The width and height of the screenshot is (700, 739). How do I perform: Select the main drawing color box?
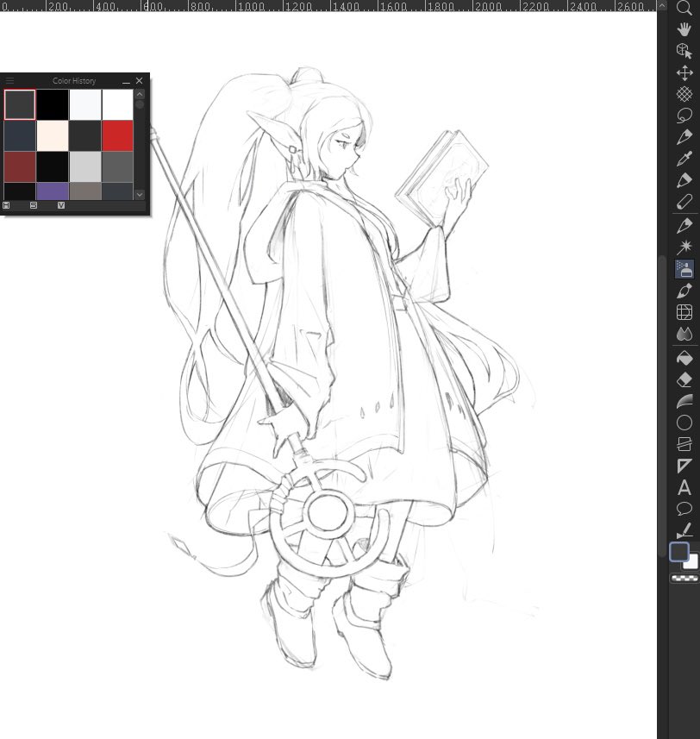(x=679, y=552)
